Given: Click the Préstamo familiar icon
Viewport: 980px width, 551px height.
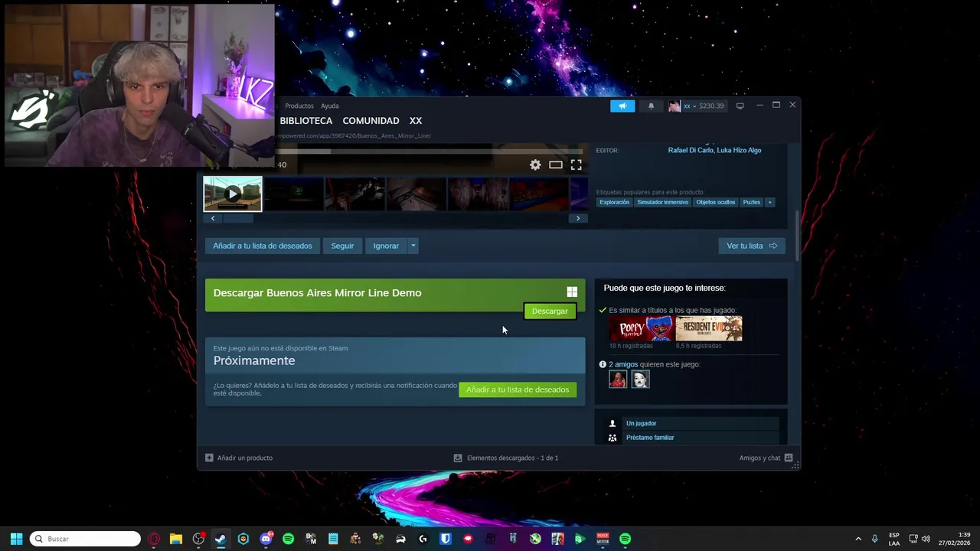Looking at the screenshot, I should pos(612,438).
